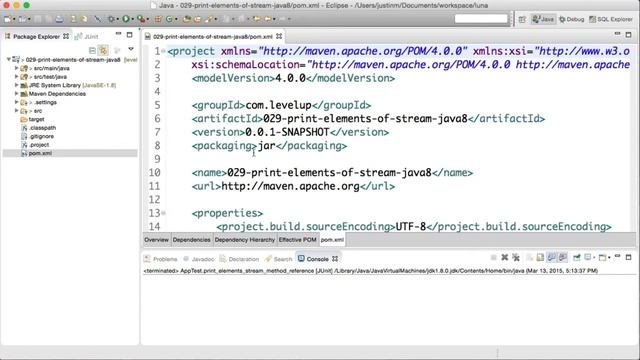Expand the .settings folder
Screen dimensions: 640x360
click(x=16, y=102)
